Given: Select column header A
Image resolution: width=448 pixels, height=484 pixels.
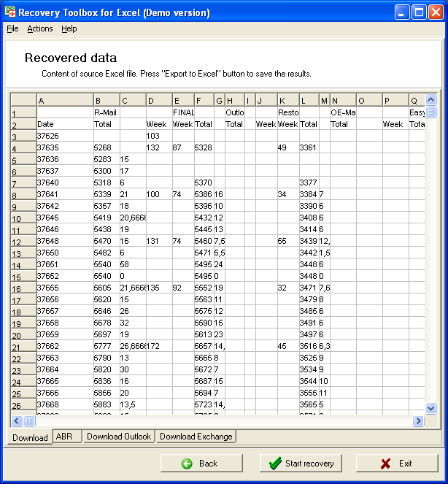Looking at the screenshot, I should (65, 100).
